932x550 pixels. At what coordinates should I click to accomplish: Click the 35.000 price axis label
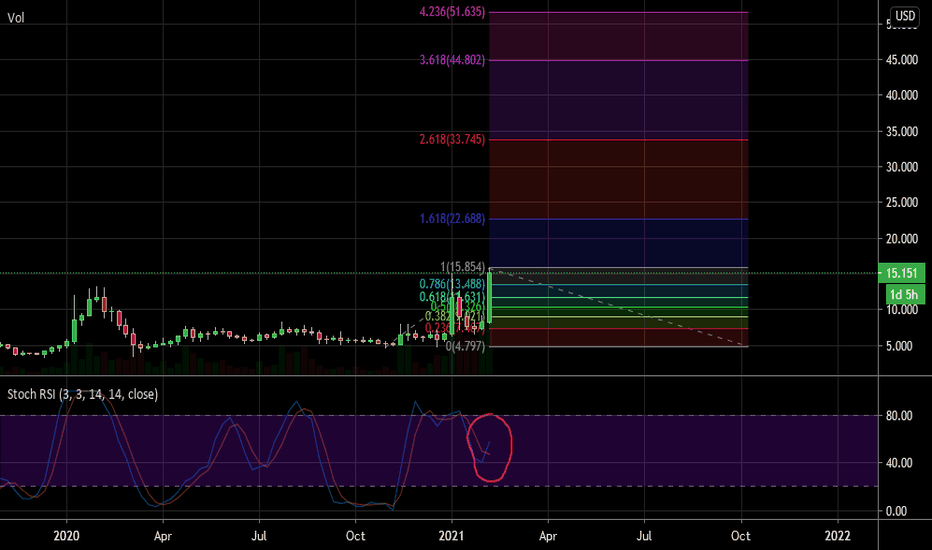pyautogui.click(x=902, y=131)
